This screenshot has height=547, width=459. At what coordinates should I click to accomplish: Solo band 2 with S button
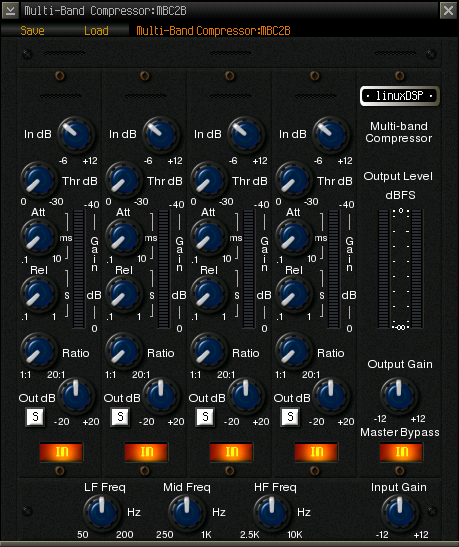(120, 417)
